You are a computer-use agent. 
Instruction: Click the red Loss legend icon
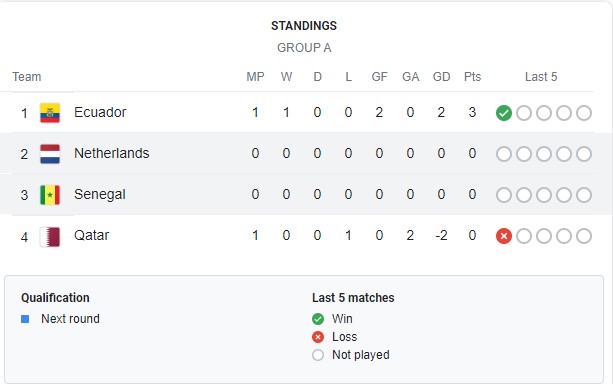click(x=318, y=337)
